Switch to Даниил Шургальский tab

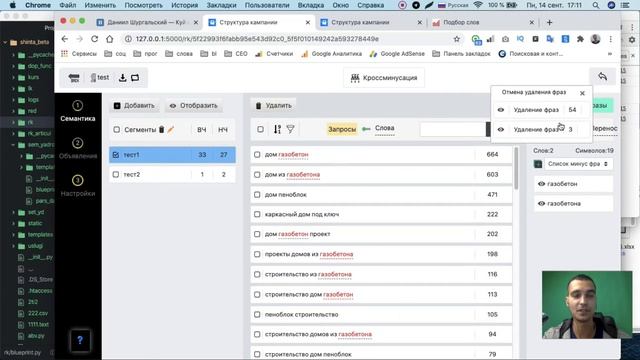click(x=147, y=22)
